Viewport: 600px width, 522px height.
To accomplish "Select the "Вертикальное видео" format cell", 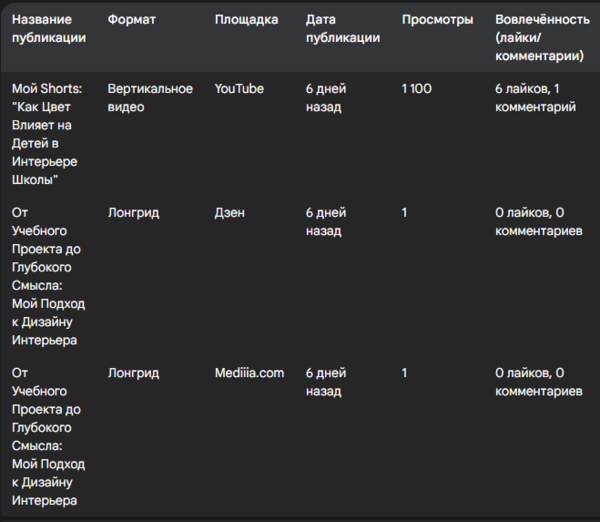I will (x=150, y=98).
